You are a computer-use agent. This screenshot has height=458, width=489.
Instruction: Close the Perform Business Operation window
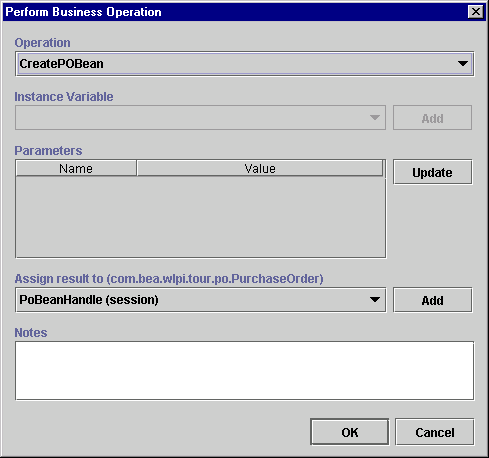(476, 12)
